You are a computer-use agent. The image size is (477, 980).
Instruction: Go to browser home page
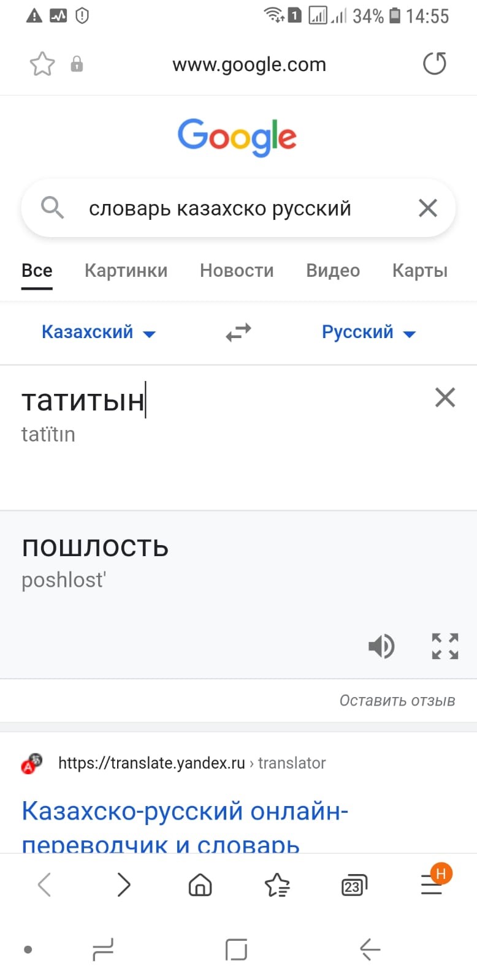[200, 885]
